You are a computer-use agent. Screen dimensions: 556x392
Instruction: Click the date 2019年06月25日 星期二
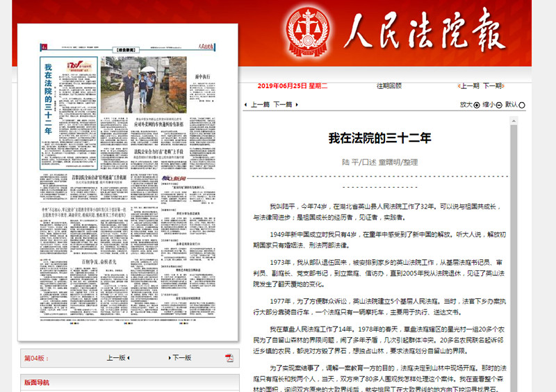(293, 86)
